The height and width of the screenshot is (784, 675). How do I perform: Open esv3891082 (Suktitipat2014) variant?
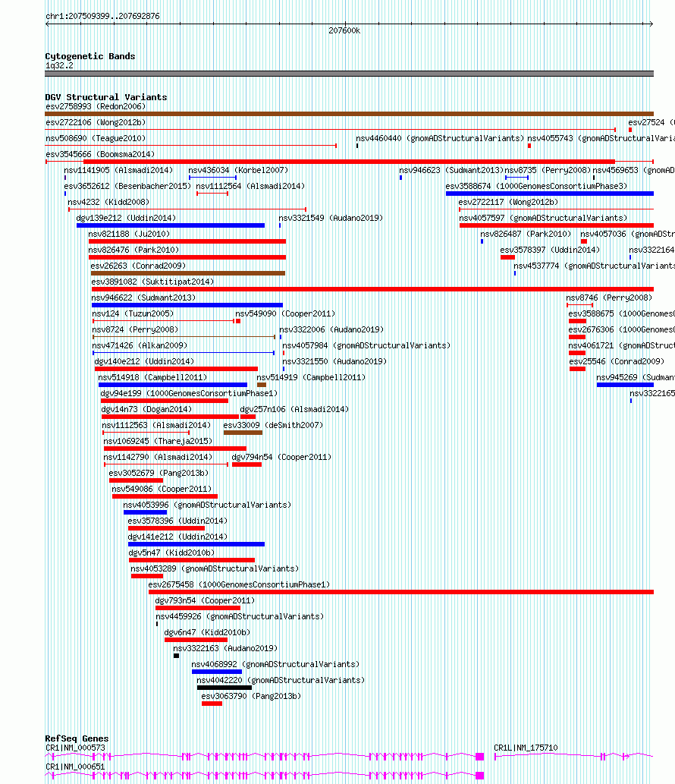pyautogui.click(x=152, y=282)
